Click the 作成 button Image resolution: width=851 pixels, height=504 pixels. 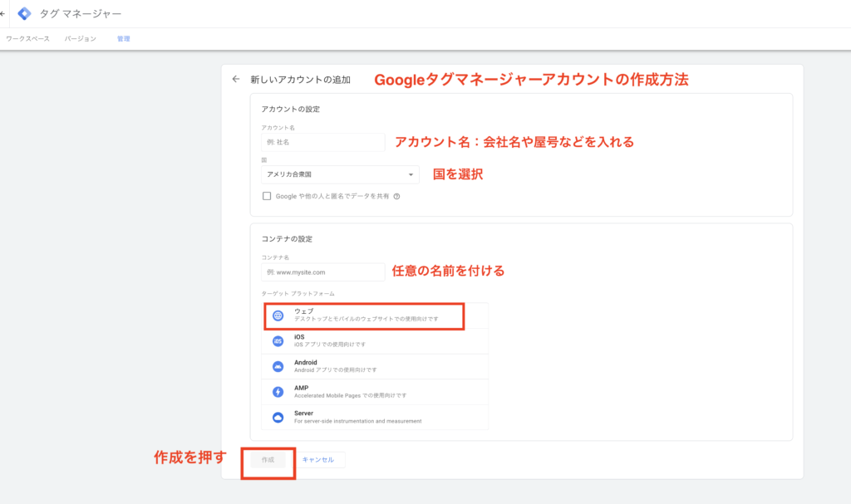click(268, 460)
